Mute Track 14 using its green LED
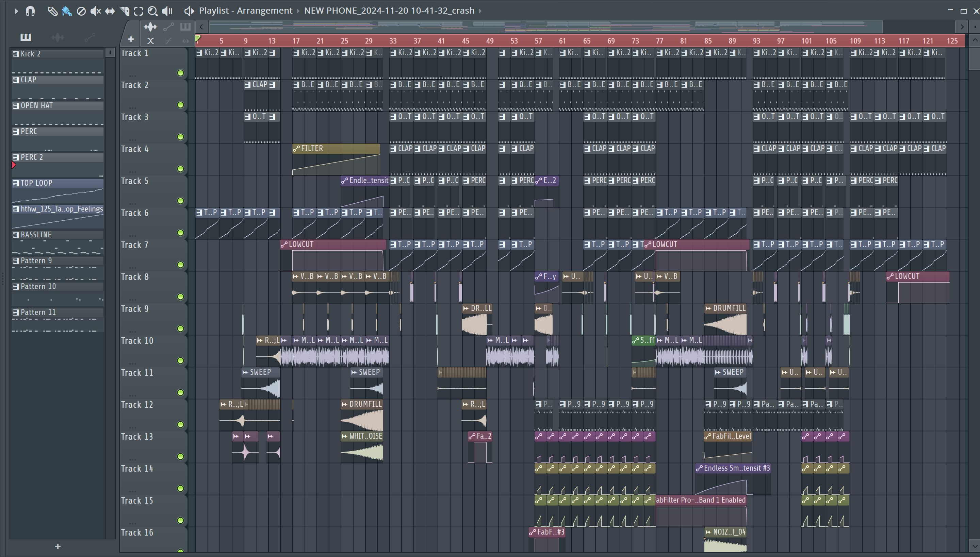 tap(180, 489)
